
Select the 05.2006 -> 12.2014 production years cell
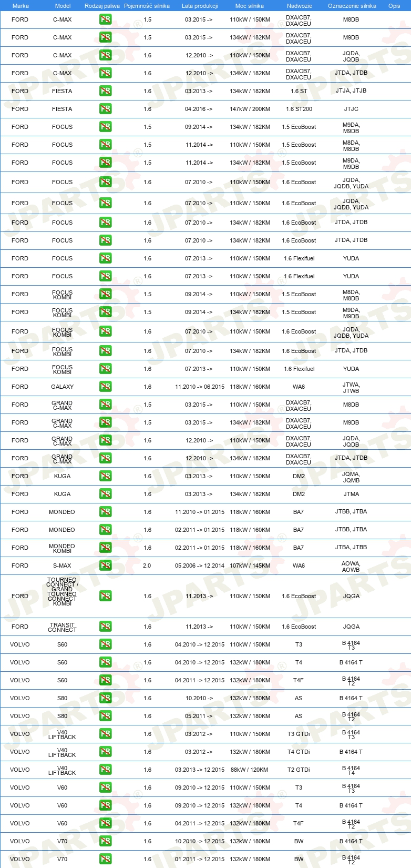coord(200,566)
